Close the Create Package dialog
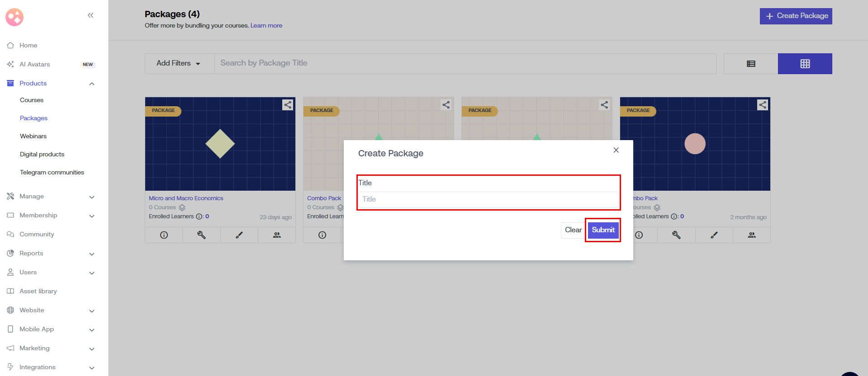 click(616, 150)
